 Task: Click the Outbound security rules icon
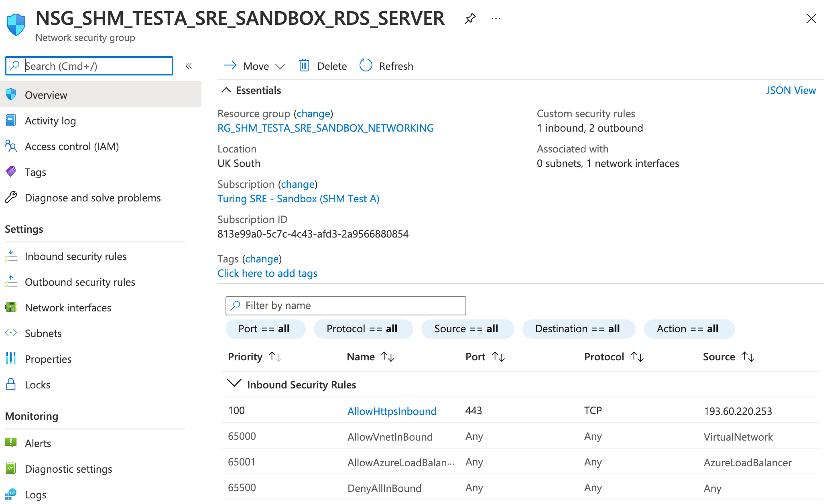pos(11,282)
